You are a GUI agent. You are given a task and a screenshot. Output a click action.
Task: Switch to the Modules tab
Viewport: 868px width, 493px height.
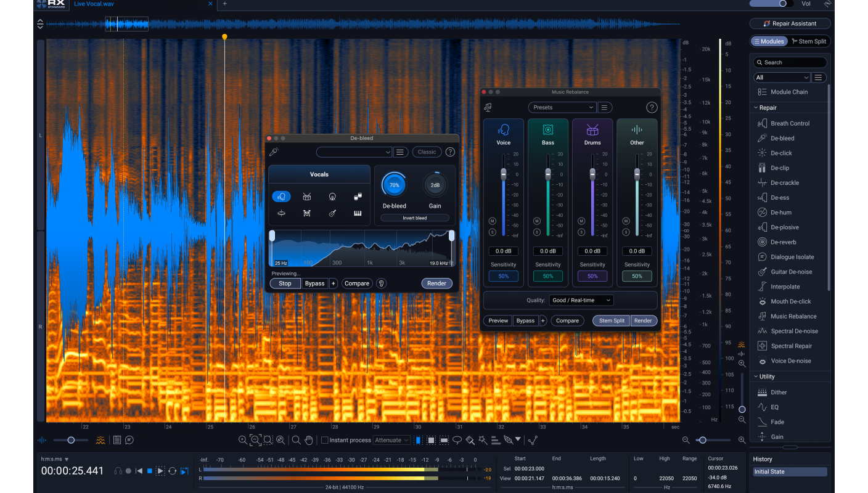769,41
